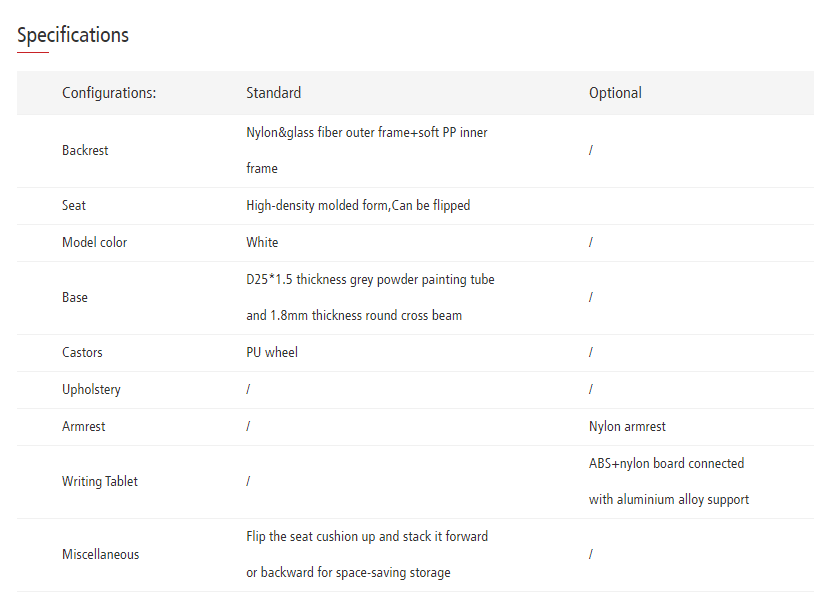Click the White model color value
Viewport: 821px width, 597px height.
262,242
